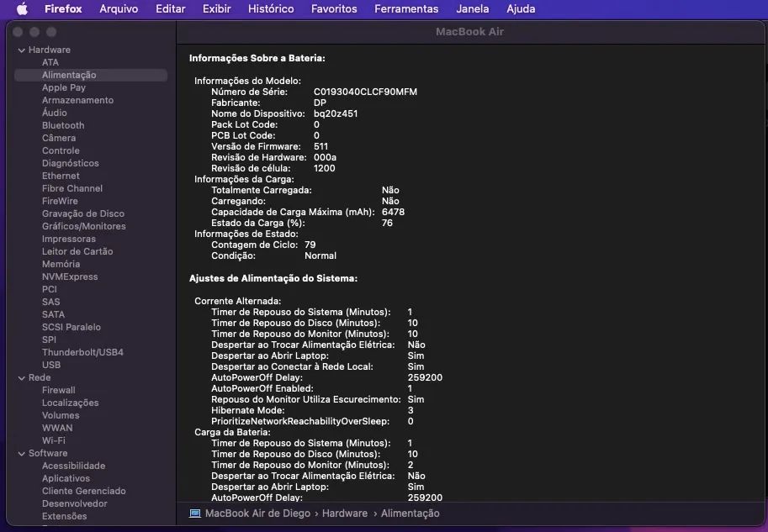The width and height of the screenshot is (768, 532).
Task: Click the device name bq20z451
Action: pyautogui.click(x=336, y=113)
